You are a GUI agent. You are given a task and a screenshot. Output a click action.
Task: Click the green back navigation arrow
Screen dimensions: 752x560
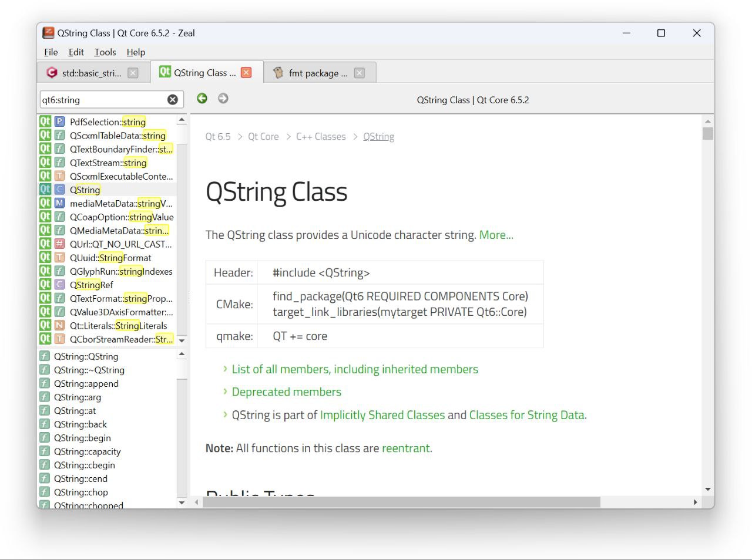[202, 99]
